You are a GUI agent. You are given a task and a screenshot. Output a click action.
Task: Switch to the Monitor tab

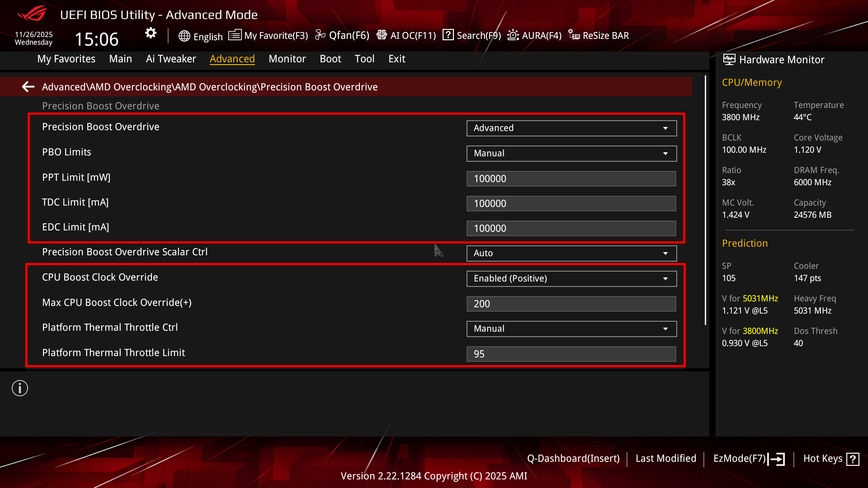click(287, 59)
